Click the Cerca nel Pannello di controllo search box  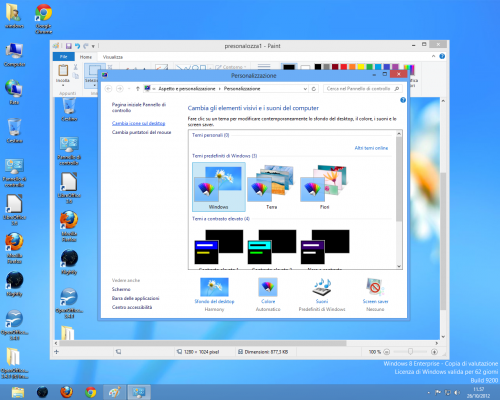(363, 89)
